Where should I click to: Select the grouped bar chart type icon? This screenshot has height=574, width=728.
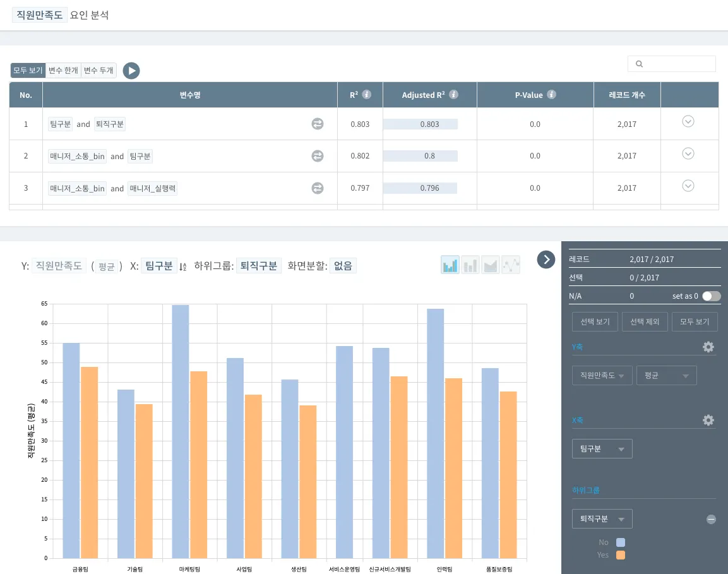coord(450,265)
